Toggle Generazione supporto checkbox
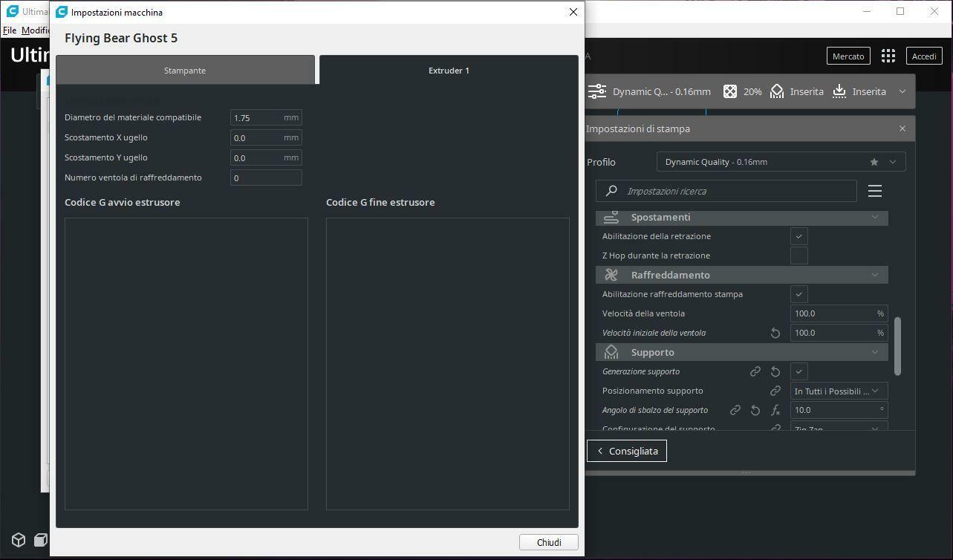953x560 pixels. pyautogui.click(x=799, y=371)
